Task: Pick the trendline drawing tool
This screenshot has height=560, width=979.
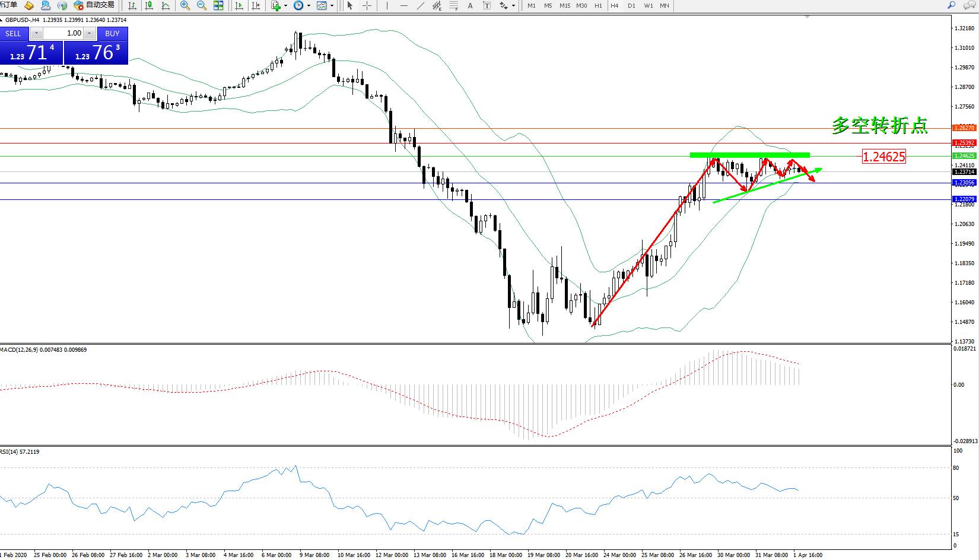Action: [421, 5]
